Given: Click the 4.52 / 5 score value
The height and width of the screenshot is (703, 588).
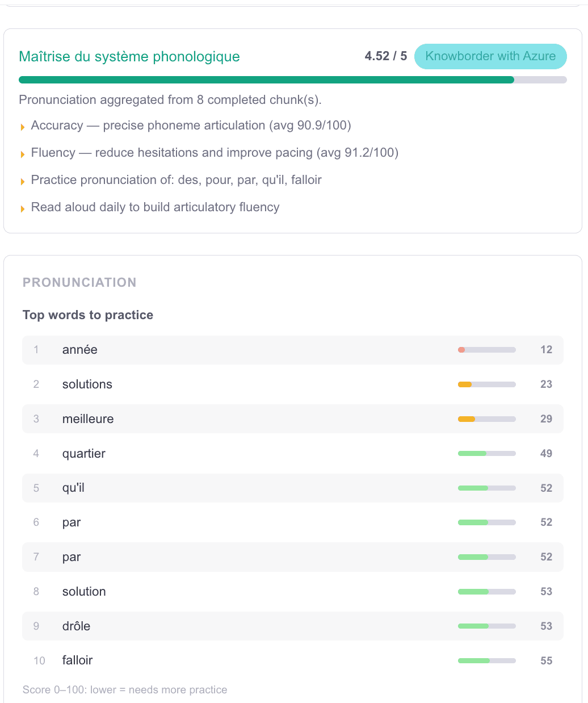Looking at the screenshot, I should point(385,56).
